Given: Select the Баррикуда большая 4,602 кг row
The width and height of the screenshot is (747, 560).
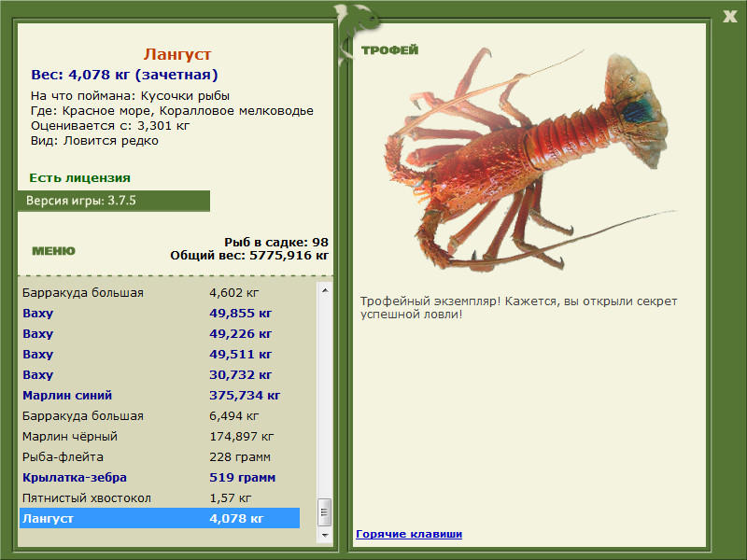Looking at the screenshot, I should click(160, 293).
